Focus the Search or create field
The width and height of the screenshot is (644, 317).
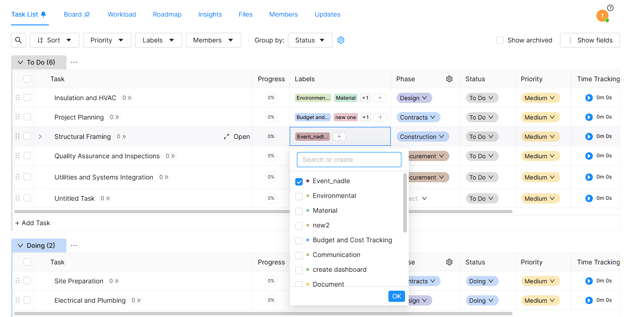point(349,160)
